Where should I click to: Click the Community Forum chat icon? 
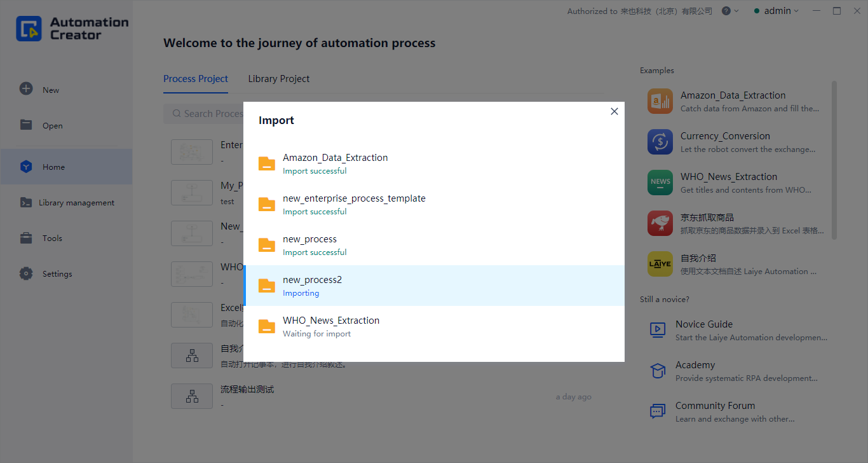(x=657, y=411)
